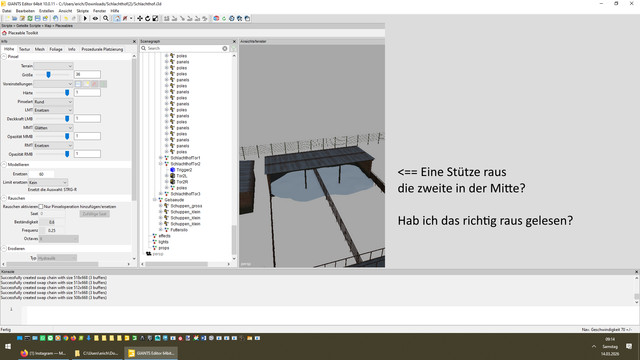640x360 pixels.
Task: Switch to Prozedurale Platzierung tab
Action: (x=102, y=49)
